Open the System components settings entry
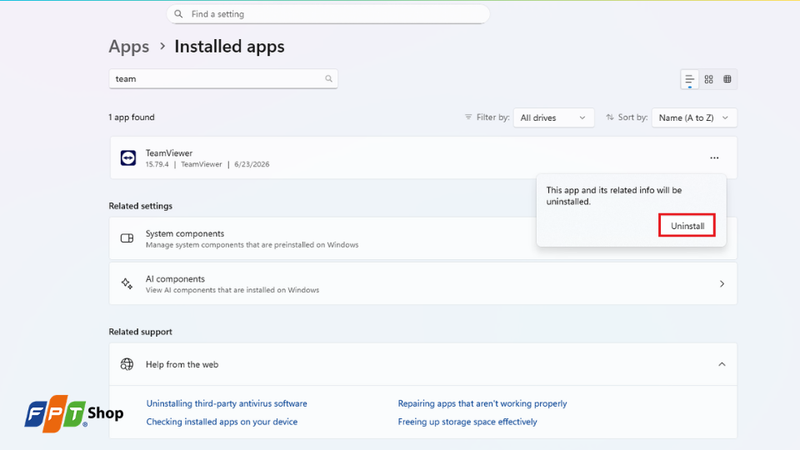 click(x=322, y=238)
